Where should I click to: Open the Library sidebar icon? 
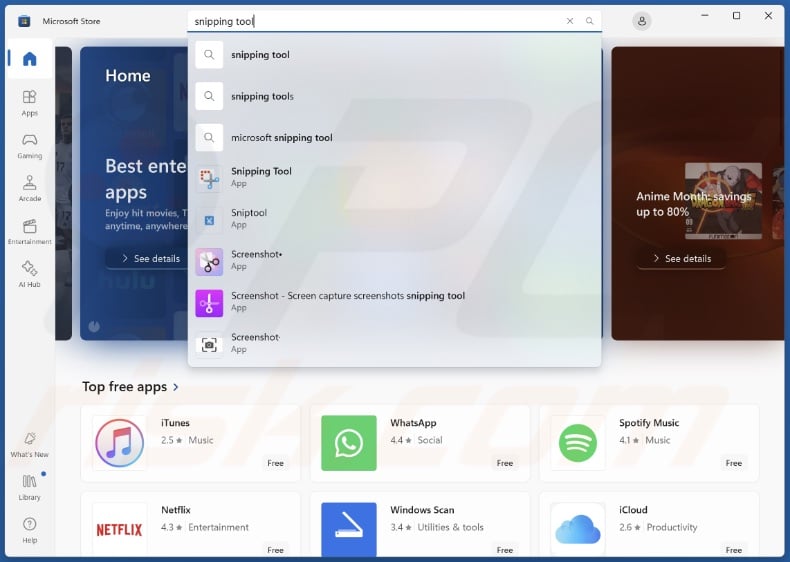(30, 487)
